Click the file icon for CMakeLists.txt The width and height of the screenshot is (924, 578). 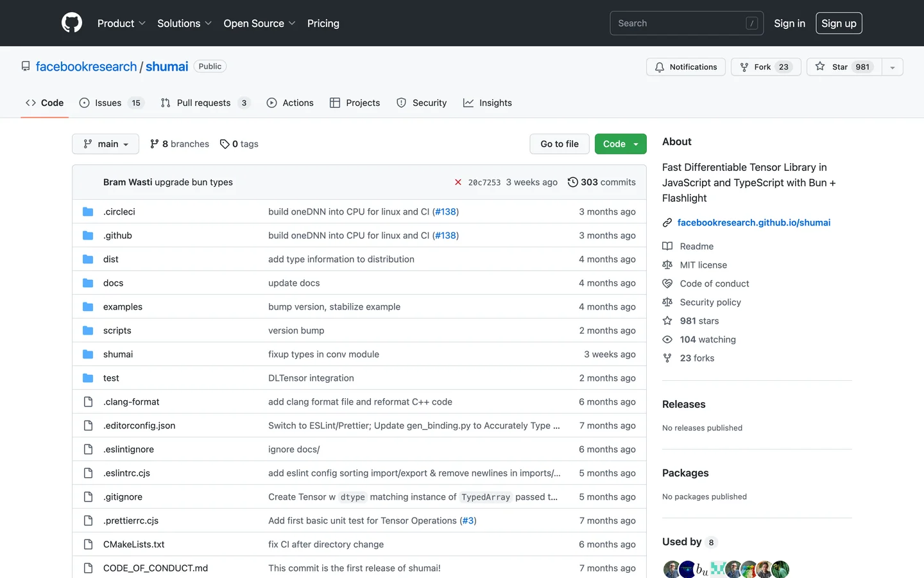pos(88,544)
